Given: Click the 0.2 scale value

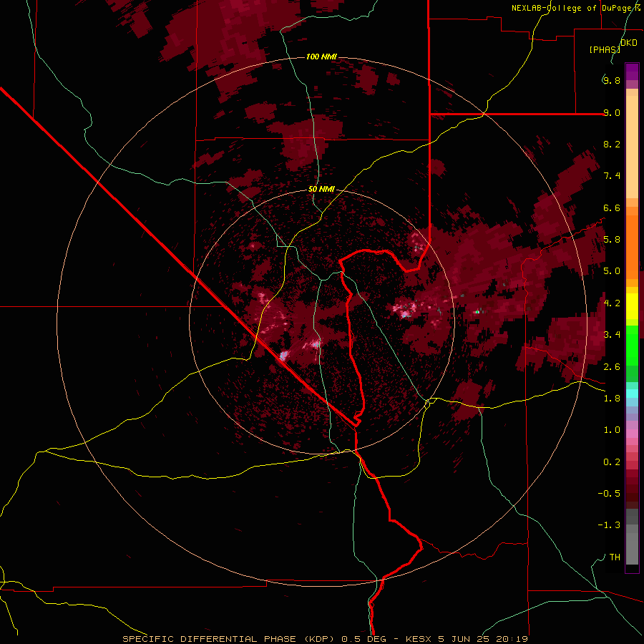Looking at the screenshot, I should tap(611, 462).
